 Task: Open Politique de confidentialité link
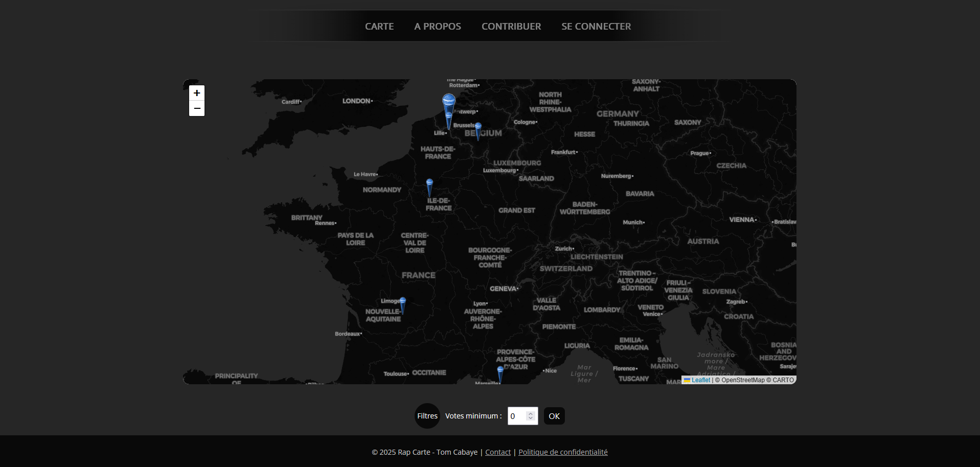pyautogui.click(x=563, y=452)
